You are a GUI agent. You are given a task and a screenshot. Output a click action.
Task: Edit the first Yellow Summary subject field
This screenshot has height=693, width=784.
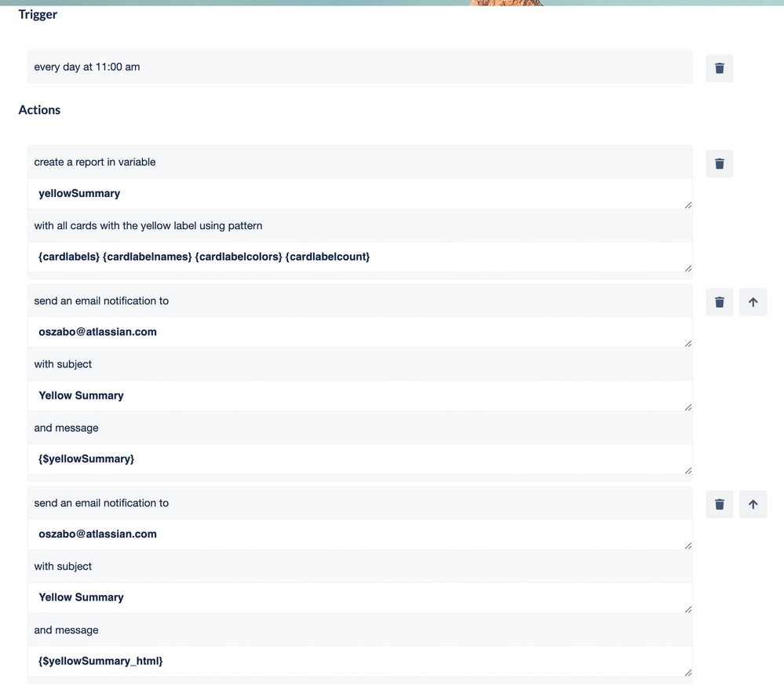tap(359, 396)
